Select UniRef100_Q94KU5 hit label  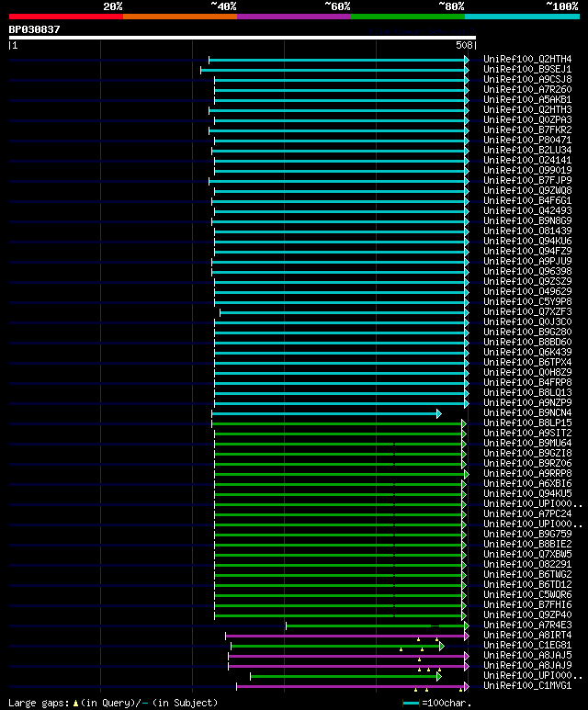tap(527, 493)
